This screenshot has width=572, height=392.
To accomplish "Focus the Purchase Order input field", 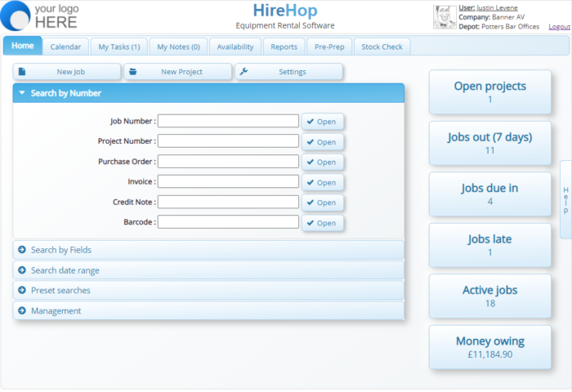I will tap(228, 162).
